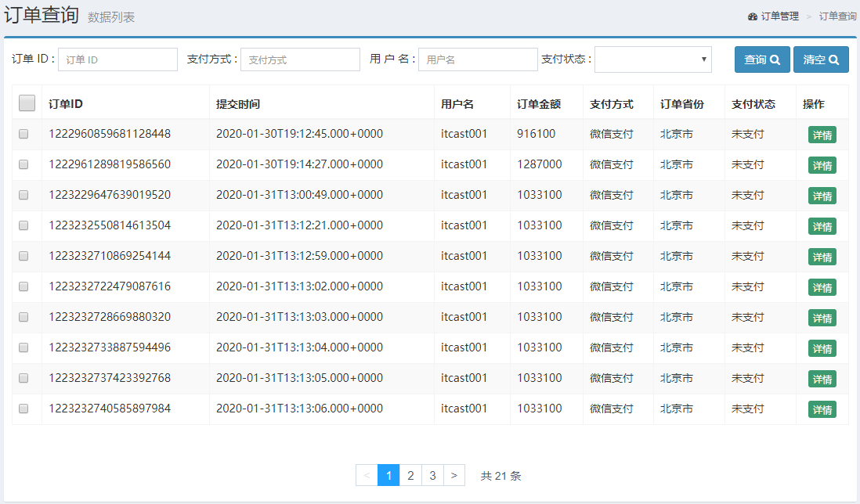Open 详情 for order 1222961289819586560
This screenshot has height=504, width=860.
click(x=822, y=165)
